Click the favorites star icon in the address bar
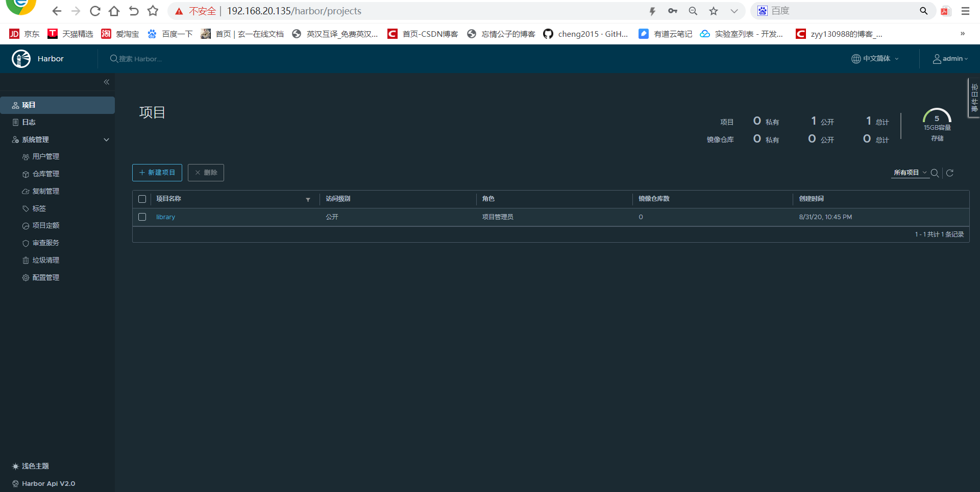The width and height of the screenshot is (980, 492). 714,11
